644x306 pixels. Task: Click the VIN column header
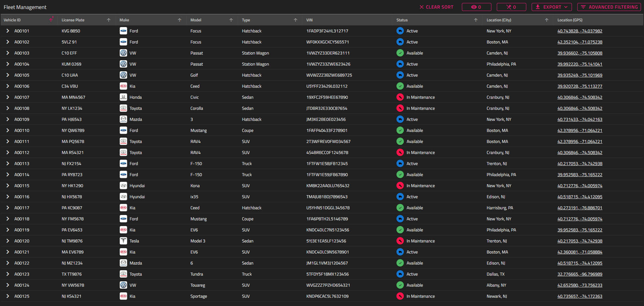pyautogui.click(x=348, y=20)
